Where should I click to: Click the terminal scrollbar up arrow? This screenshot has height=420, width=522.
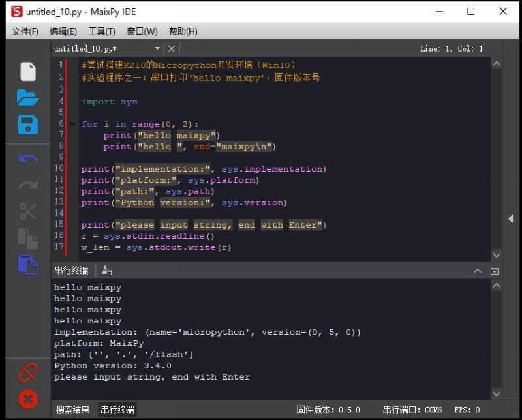coord(497,286)
